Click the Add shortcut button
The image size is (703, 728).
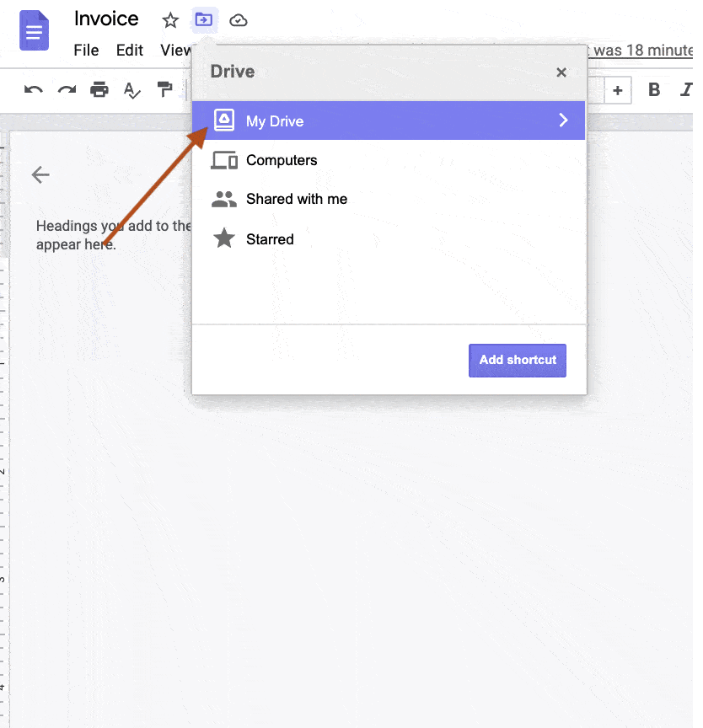coord(518,361)
